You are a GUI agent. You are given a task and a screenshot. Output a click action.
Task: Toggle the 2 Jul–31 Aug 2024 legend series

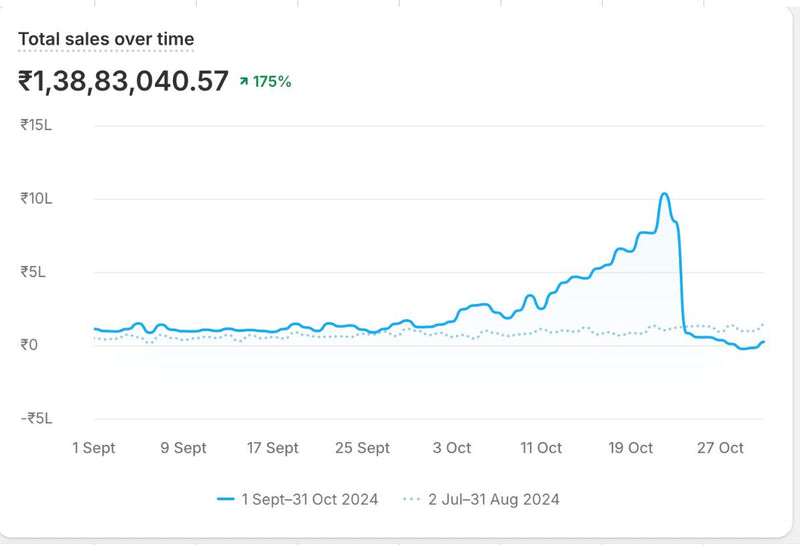pyautogui.click(x=494, y=499)
